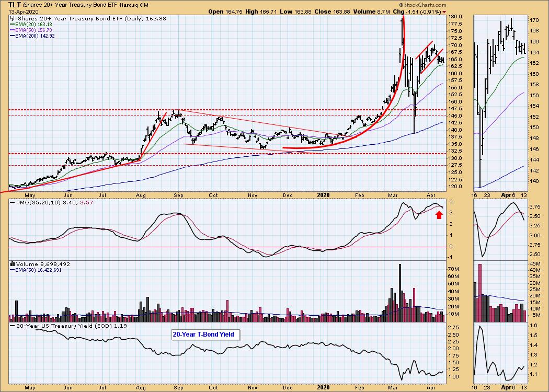This screenshot has width=549, height=392.
Task: Click the EMA(50) 16,422,691 volume legend
Action: click(36, 270)
